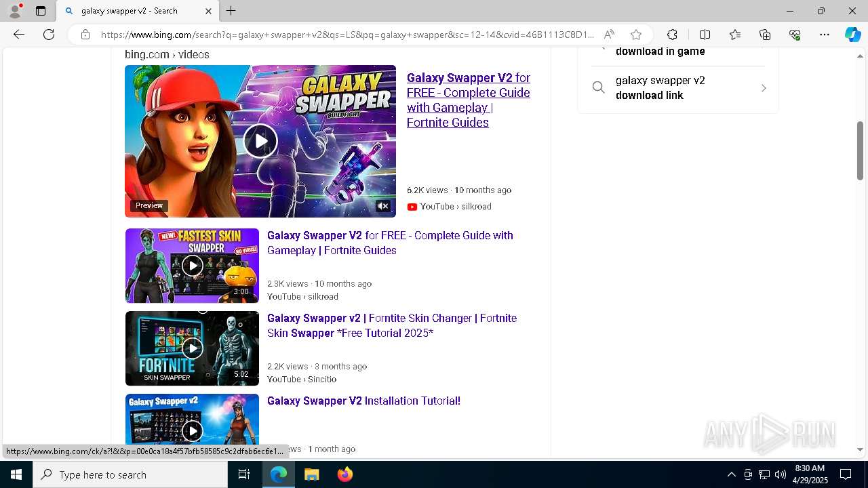The height and width of the screenshot is (488, 868).
Task: Toggle the Split screen icon
Action: tap(705, 35)
